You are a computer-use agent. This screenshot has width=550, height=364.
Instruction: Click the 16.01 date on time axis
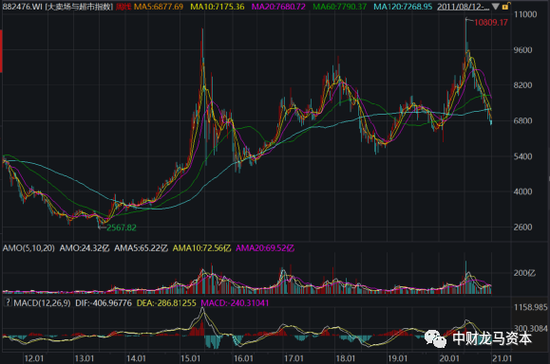(x=243, y=358)
